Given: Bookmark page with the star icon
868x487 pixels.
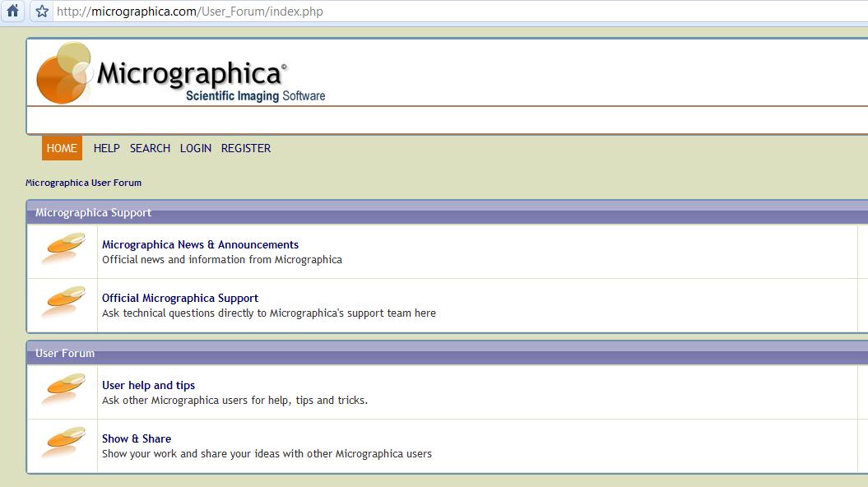Looking at the screenshot, I should tap(41, 11).
